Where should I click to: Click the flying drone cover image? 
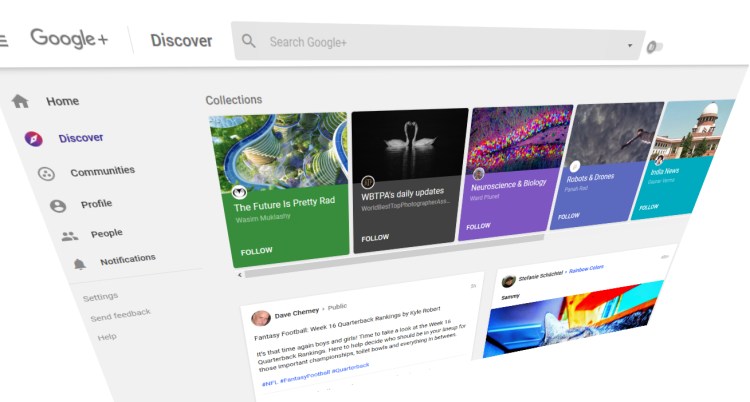[x=616, y=133]
